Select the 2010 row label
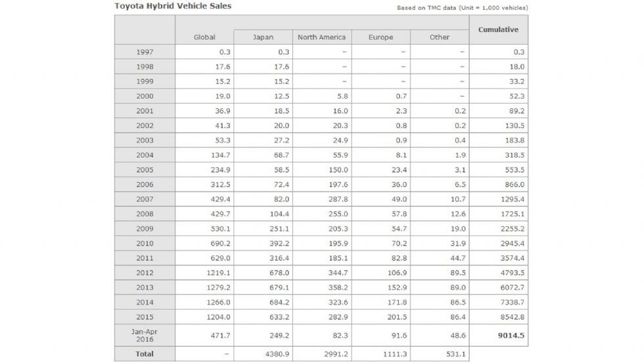This screenshot has width=644, height=362. [x=145, y=243]
